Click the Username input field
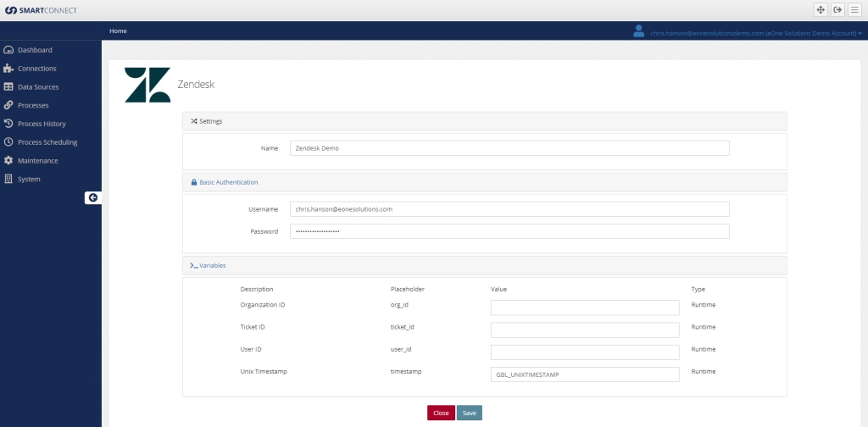The width and height of the screenshot is (868, 427). click(x=509, y=209)
